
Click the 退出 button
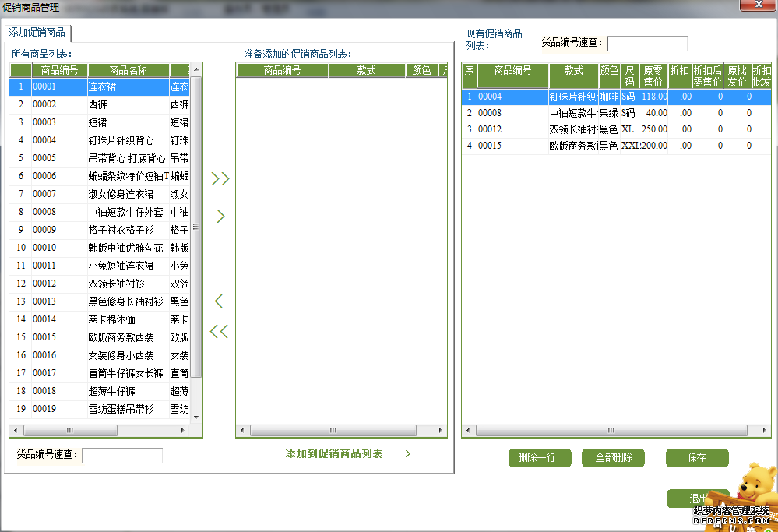tap(698, 498)
